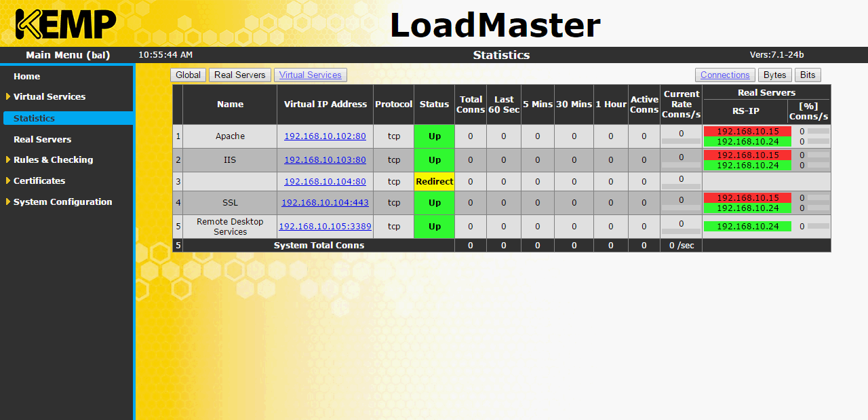Click the 10:55:44 AM clock
This screenshot has width=868, height=420.
coord(165,55)
